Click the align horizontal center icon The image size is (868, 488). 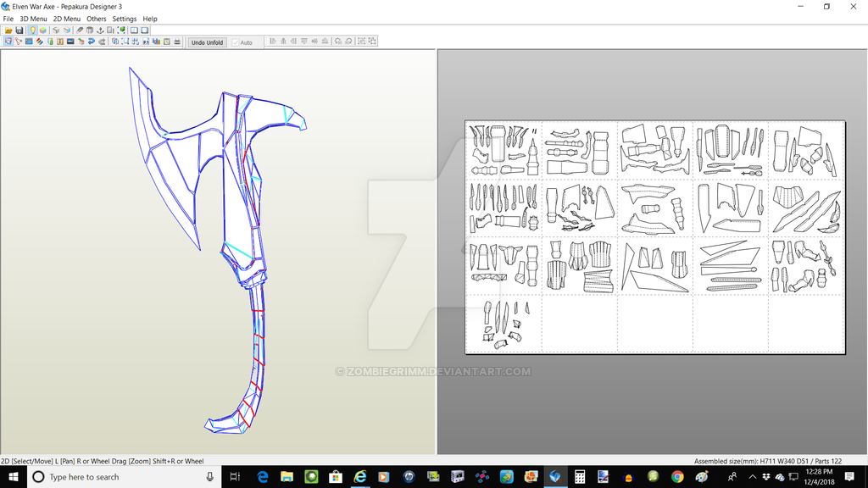(283, 42)
